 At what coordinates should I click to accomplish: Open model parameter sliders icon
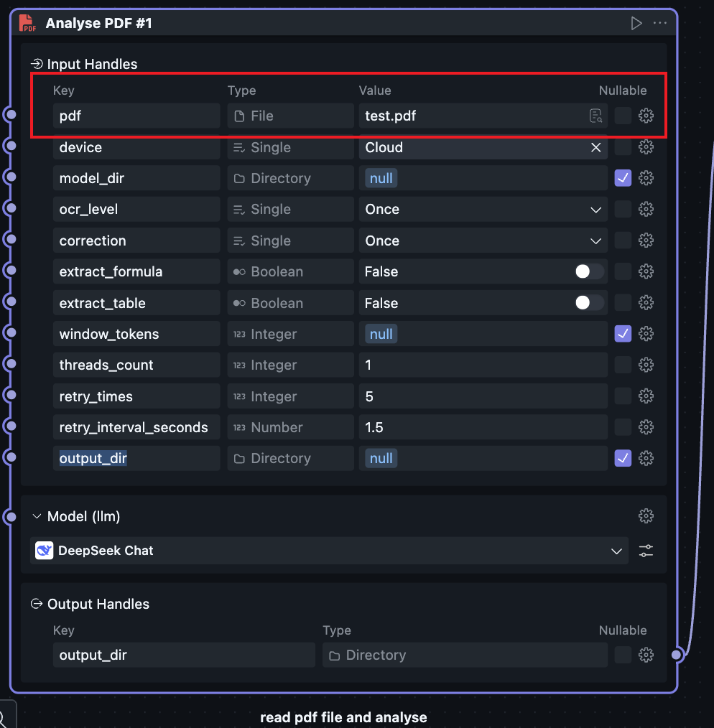pyautogui.click(x=646, y=551)
